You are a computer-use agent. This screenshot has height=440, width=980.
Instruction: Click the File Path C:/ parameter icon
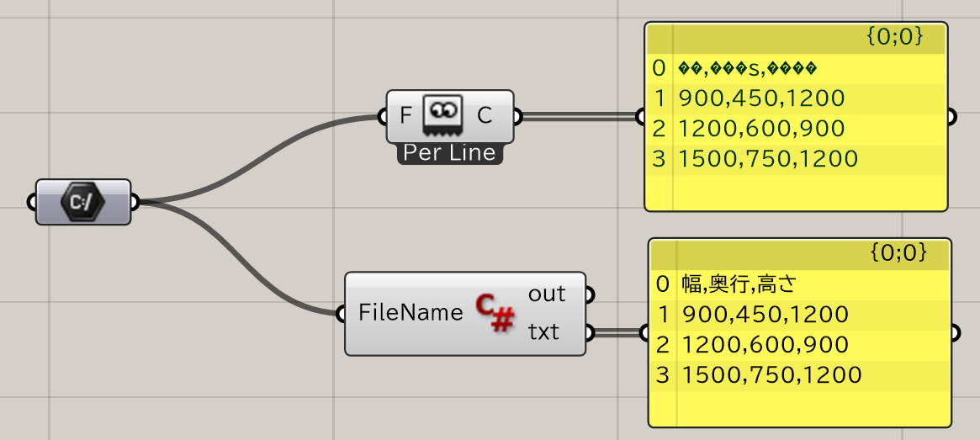83,202
